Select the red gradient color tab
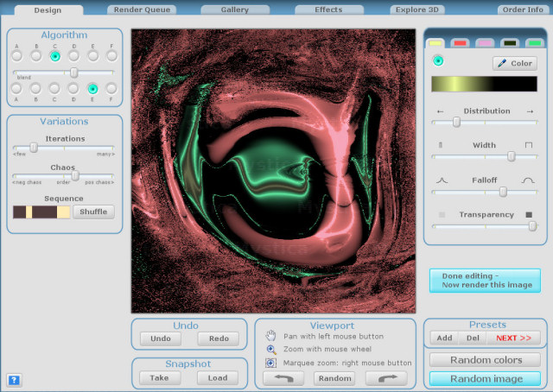 point(461,42)
